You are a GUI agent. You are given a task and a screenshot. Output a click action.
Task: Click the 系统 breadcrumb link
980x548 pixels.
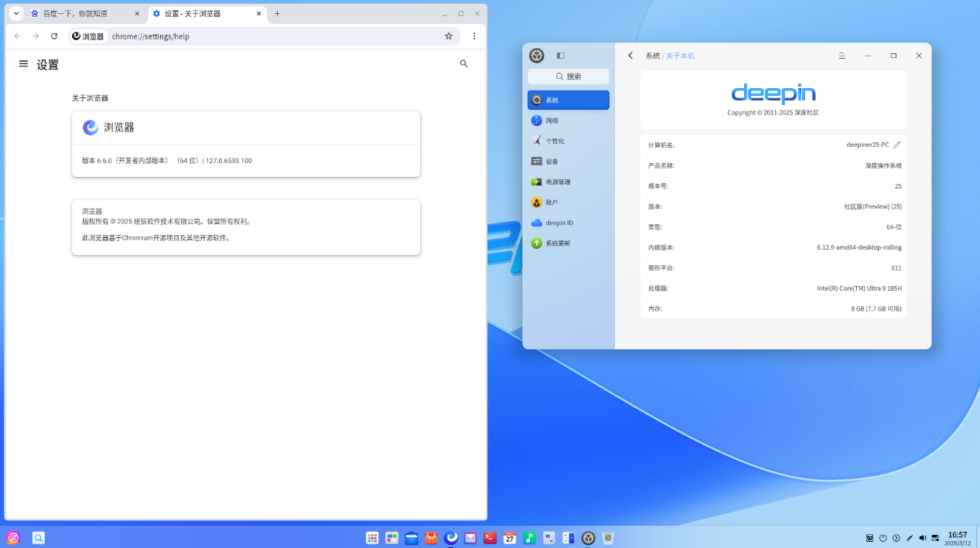point(653,56)
